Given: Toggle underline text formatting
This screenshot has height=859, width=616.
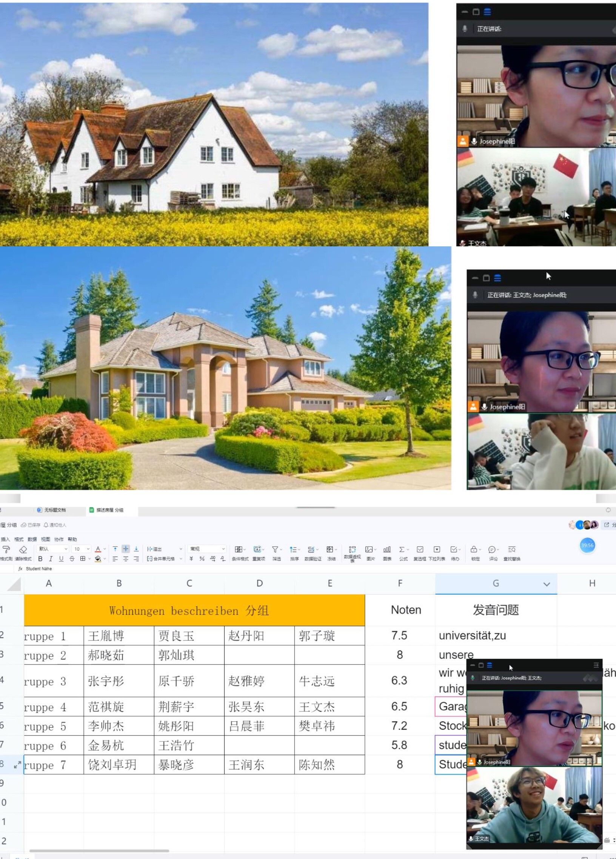Looking at the screenshot, I should coord(61,559).
